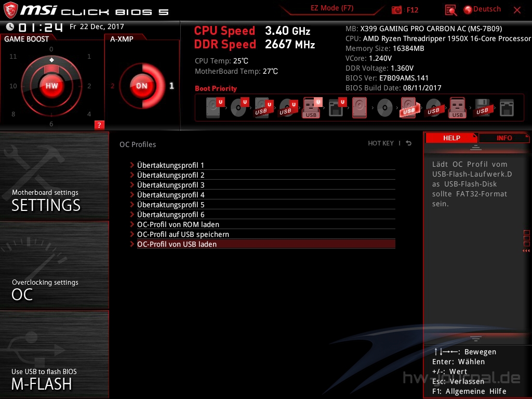
Task: Click the VCore: 1.240V text
Action: (368, 58)
